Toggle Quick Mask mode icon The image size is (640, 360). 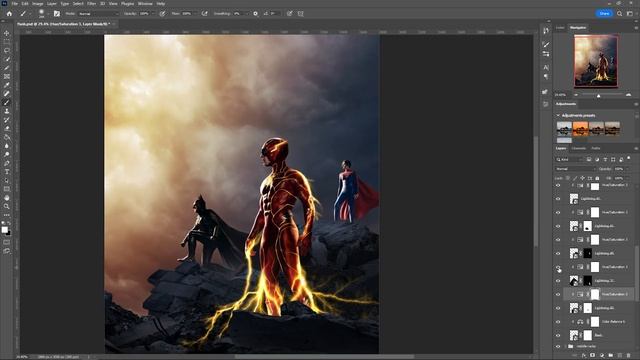[x=7, y=242]
